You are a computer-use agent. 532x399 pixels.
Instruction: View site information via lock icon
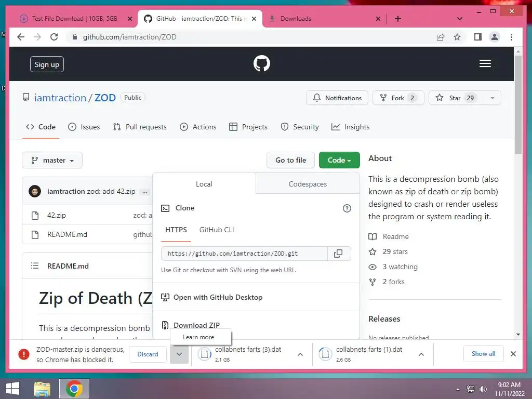(x=75, y=37)
